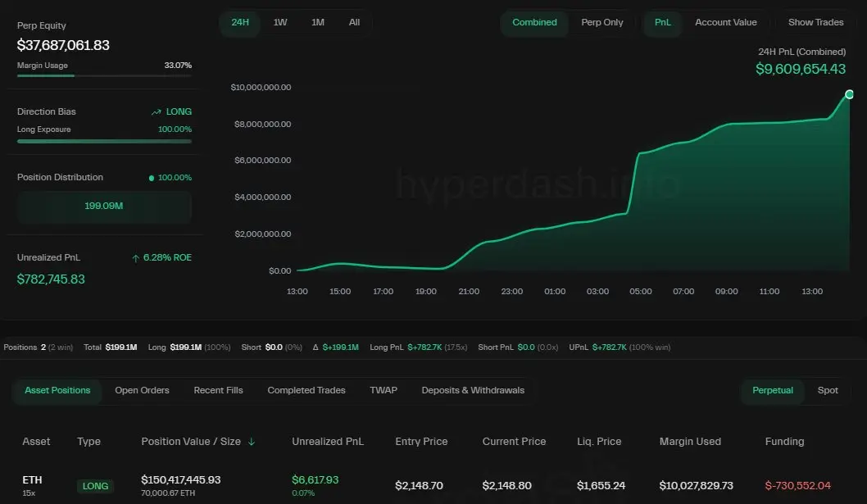Click the $1,655.24 liquidation price cell
Screen dimensions: 867x504
pyautogui.click(x=601, y=486)
